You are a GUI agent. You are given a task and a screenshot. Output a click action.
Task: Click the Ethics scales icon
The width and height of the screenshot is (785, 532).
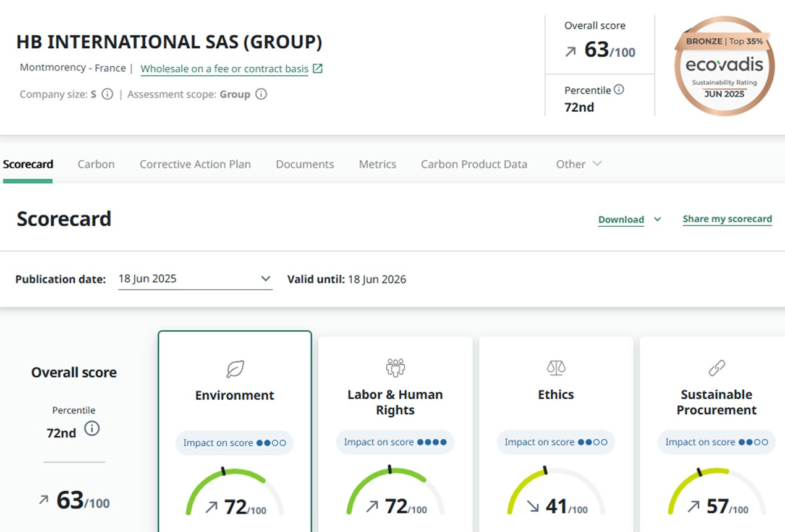coord(556,368)
